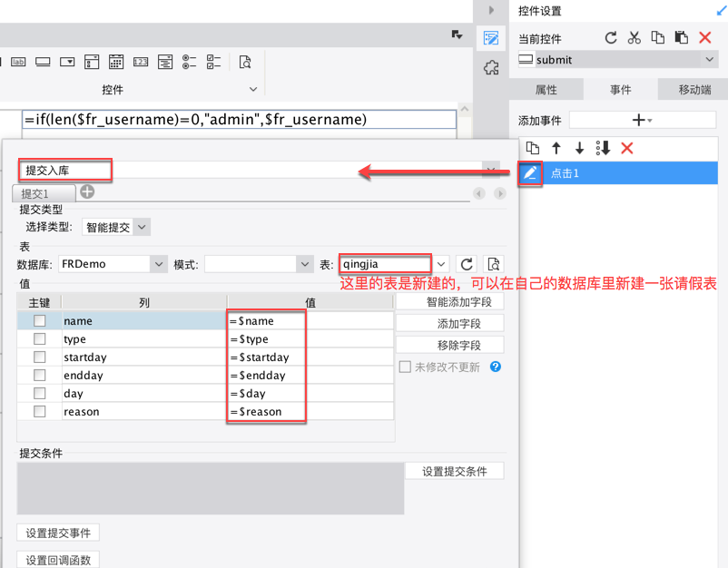728x568 pixels.
Task: Select the preview document widget icon
Action: click(245, 62)
